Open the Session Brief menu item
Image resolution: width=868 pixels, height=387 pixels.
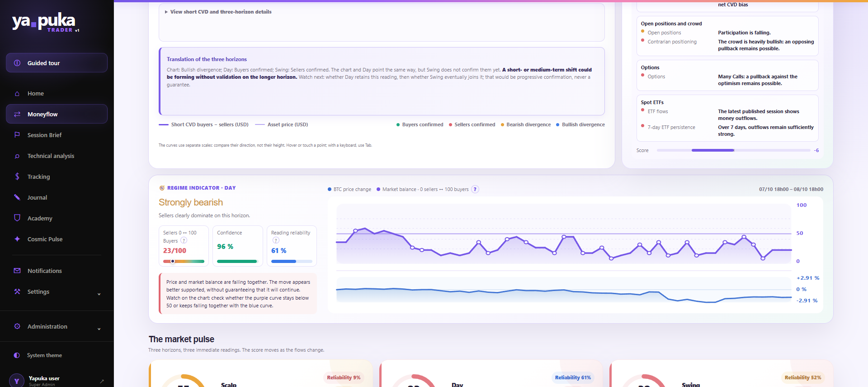(x=57, y=135)
